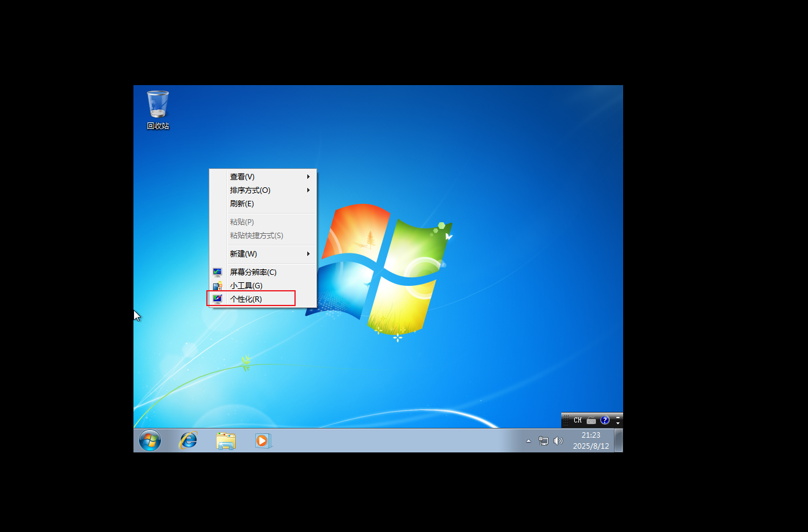This screenshot has height=532, width=808.
Task: Open the 排序方式(O) submenu
Action: point(263,190)
